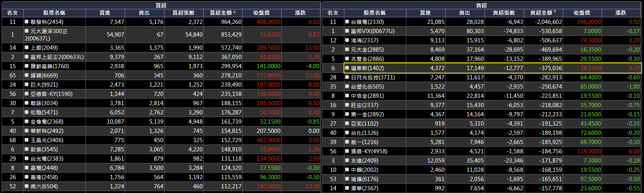Viewport: 644px width, 193px height.
Task: Click stock name 松翰(5471)
Action: [44, 112]
